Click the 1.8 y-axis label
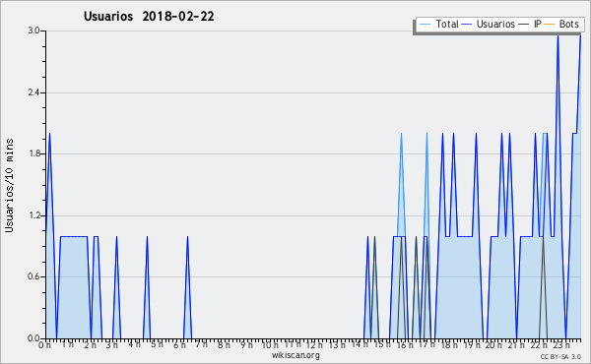This screenshot has width=591, height=364. (x=33, y=153)
